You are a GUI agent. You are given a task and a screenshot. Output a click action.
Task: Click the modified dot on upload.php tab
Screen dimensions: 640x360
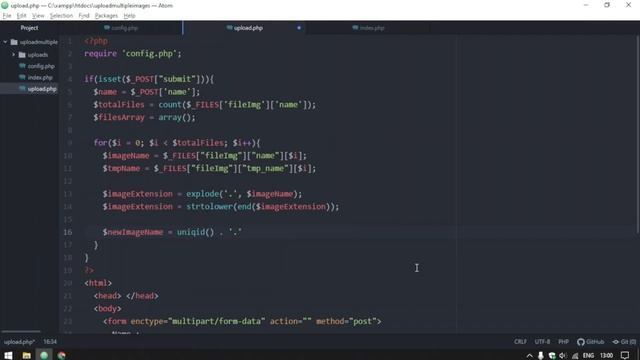pos(299,28)
